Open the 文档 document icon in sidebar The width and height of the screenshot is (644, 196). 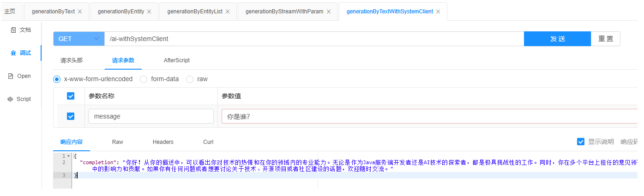tap(13, 30)
